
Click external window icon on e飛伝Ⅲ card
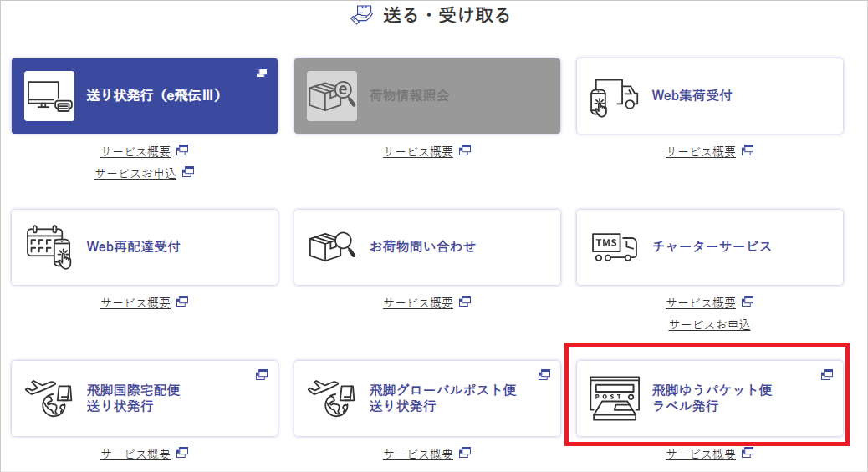click(x=262, y=73)
